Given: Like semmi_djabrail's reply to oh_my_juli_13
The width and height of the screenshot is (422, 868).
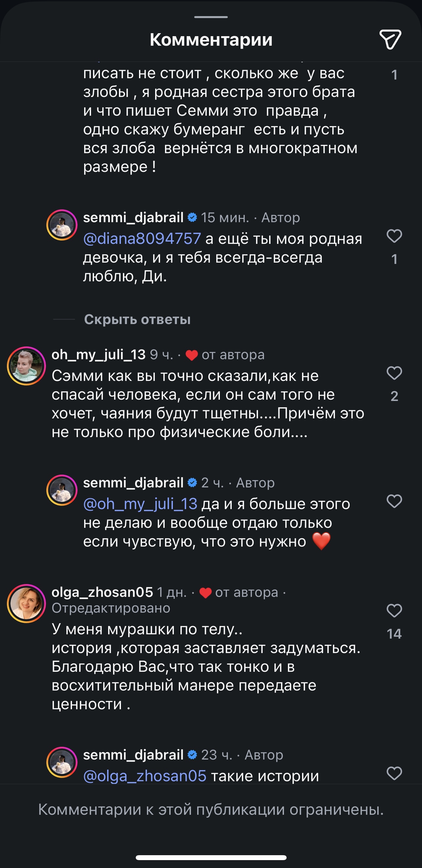Looking at the screenshot, I should (x=394, y=501).
